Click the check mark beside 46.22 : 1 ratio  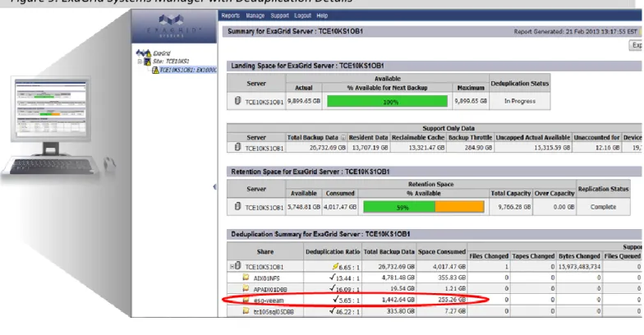pyautogui.click(x=332, y=310)
